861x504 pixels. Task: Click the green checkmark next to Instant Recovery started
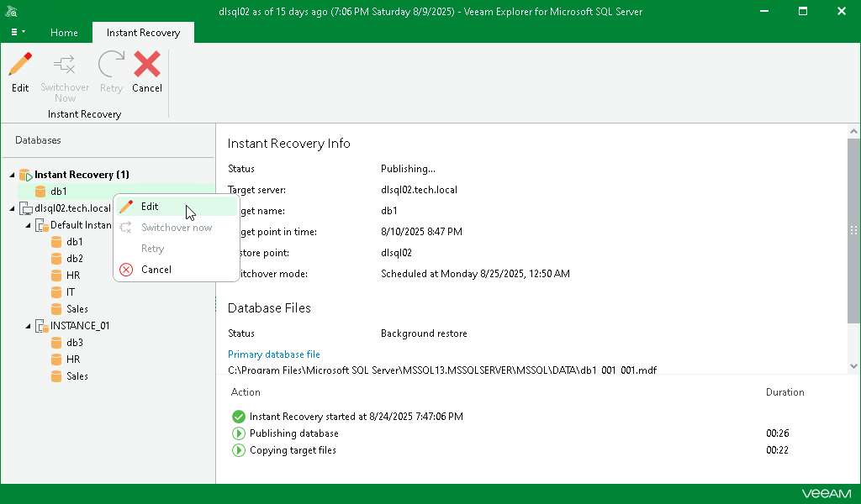coord(238,416)
